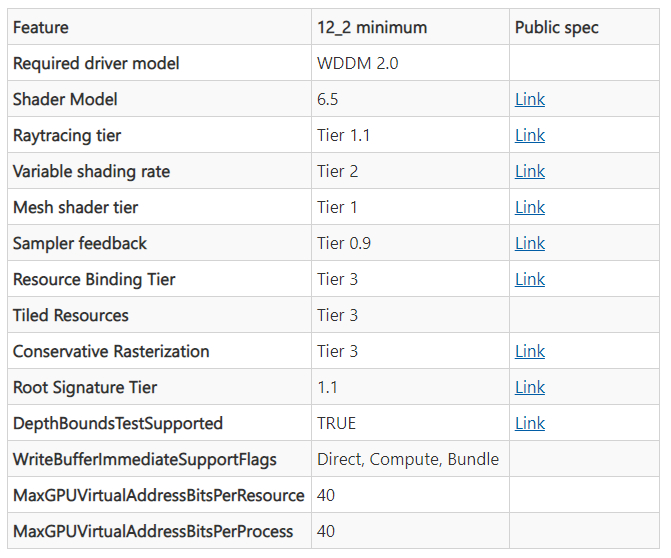Click the MaxGPUVirtualAddressBitsPerResource label
Image resolution: width=671 pixels, height=558 pixels.
coord(158,496)
